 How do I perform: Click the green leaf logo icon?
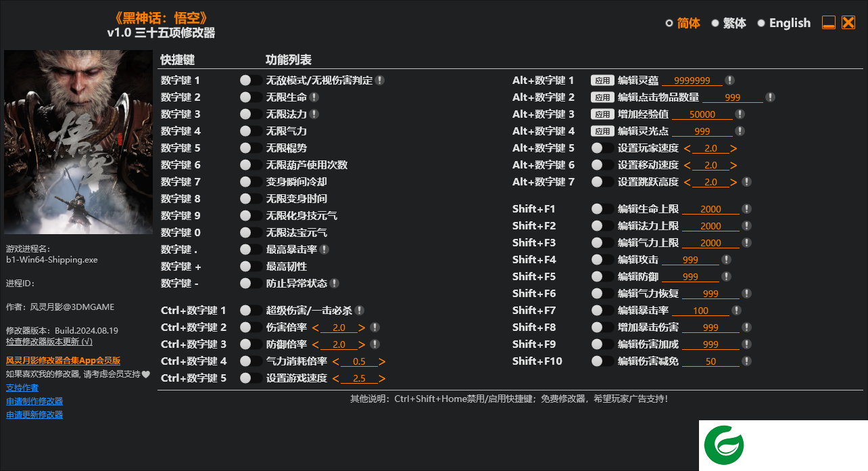tap(723, 445)
